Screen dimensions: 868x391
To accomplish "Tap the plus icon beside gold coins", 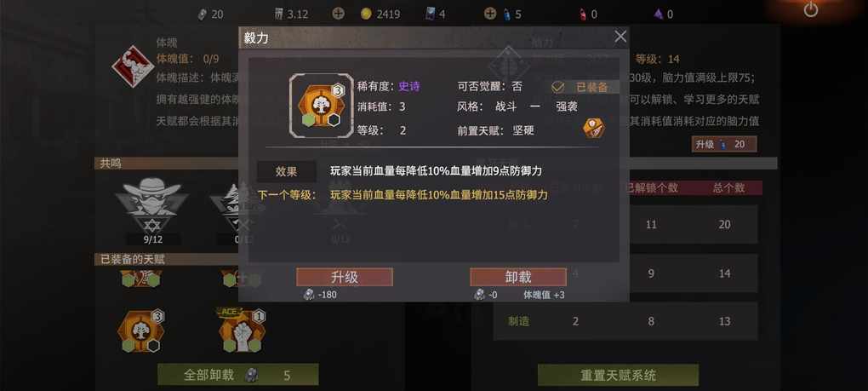I will click(x=338, y=14).
